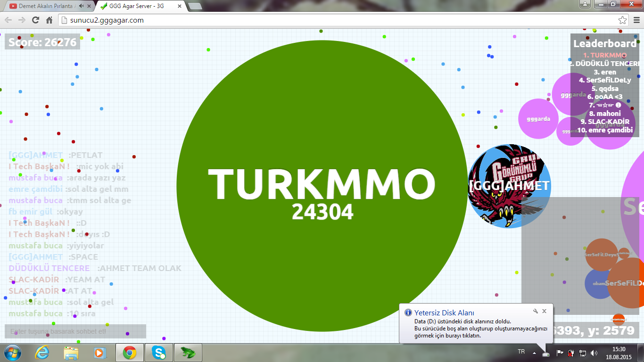
Task: Click the Chrome user profile button
Action: [585, 4]
